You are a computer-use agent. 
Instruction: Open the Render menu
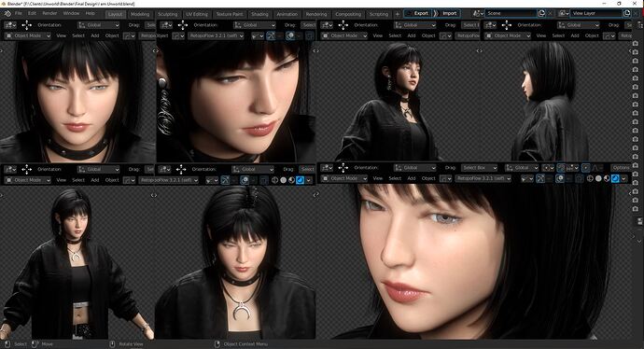49,14
